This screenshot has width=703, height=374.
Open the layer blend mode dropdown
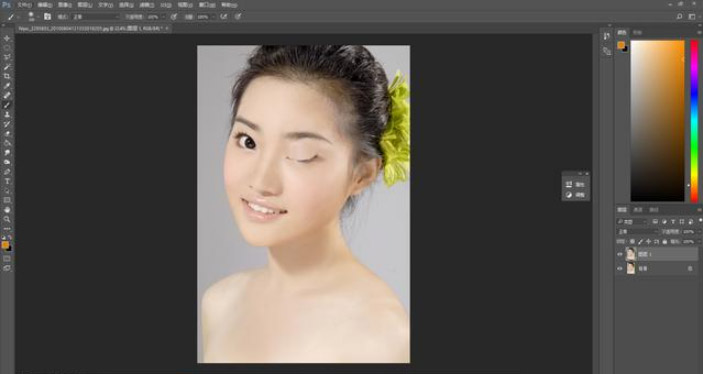point(638,232)
